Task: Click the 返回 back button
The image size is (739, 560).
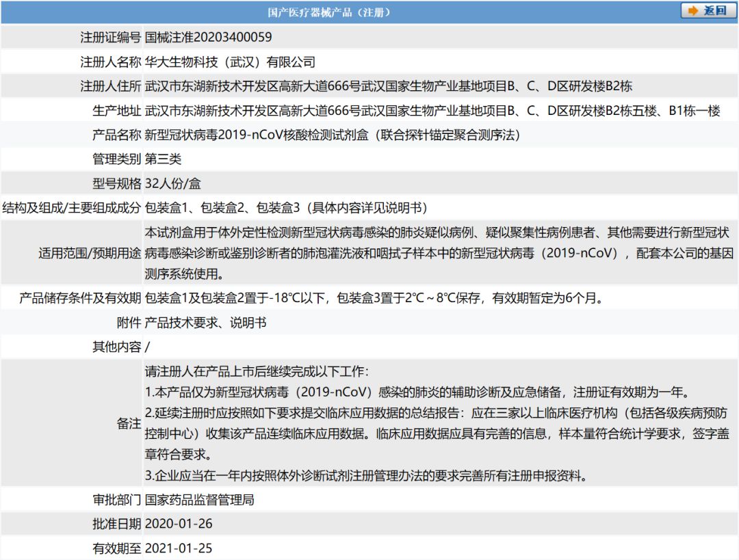Action: pyautogui.click(x=708, y=11)
